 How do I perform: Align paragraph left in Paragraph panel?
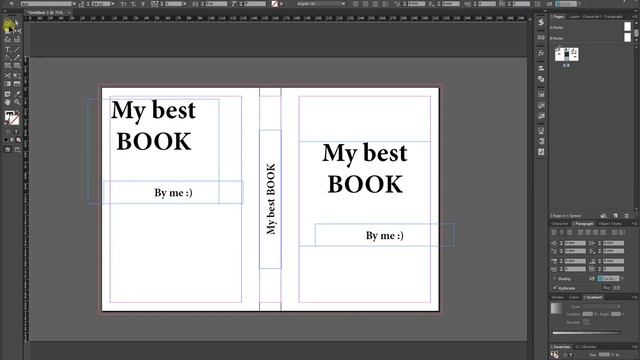(x=554, y=232)
